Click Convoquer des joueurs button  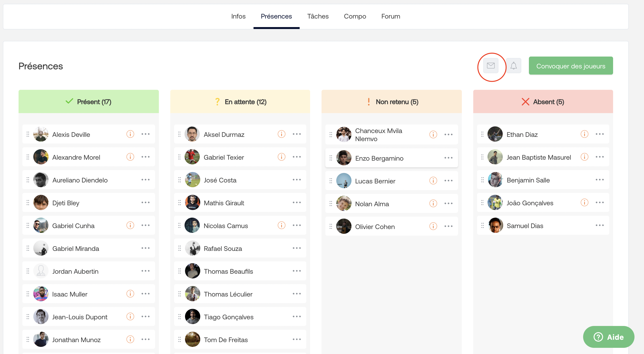point(571,66)
